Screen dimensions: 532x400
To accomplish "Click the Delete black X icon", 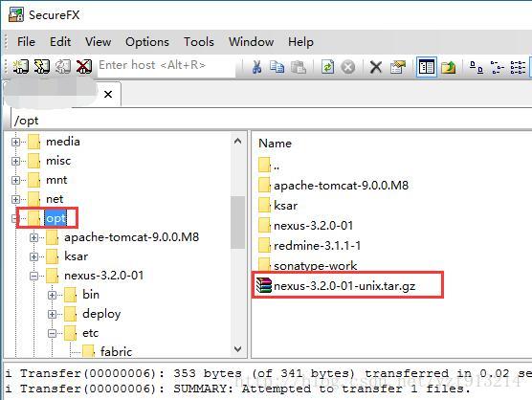I will tap(376, 67).
